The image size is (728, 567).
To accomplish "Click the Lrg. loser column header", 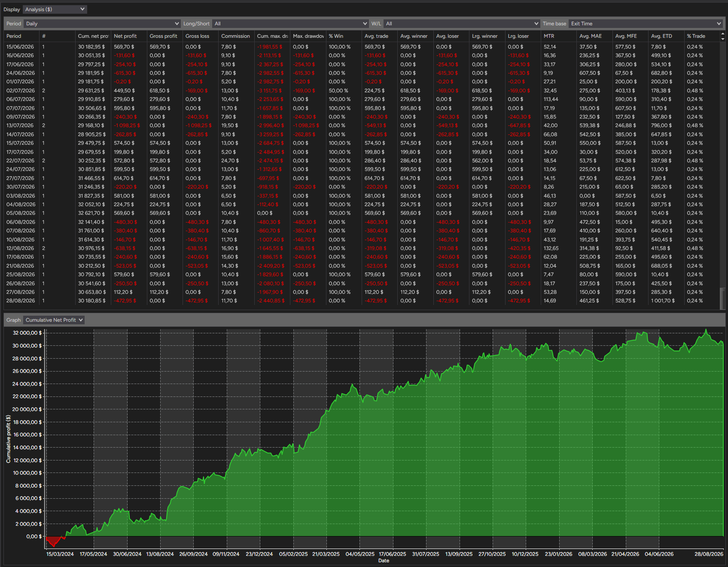I will [523, 36].
